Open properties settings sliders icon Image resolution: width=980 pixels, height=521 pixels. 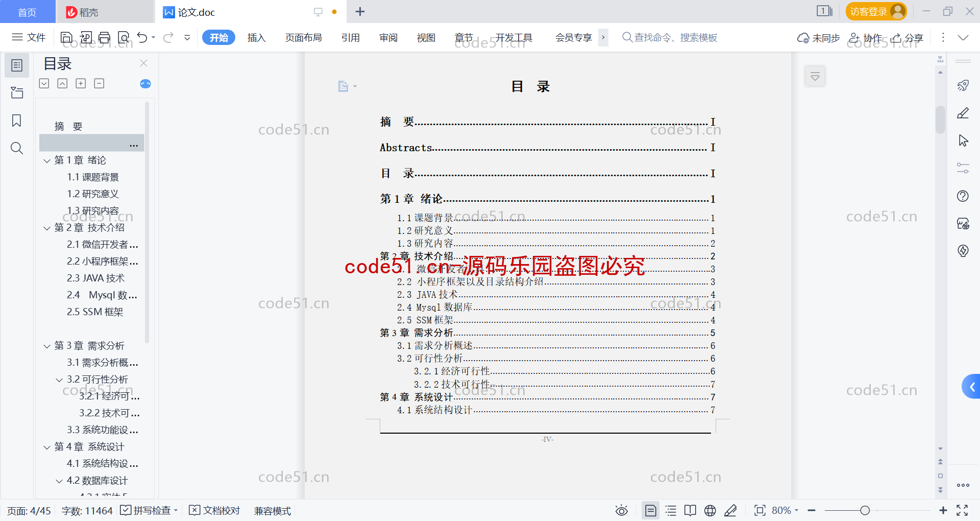[x=963, y=168]
